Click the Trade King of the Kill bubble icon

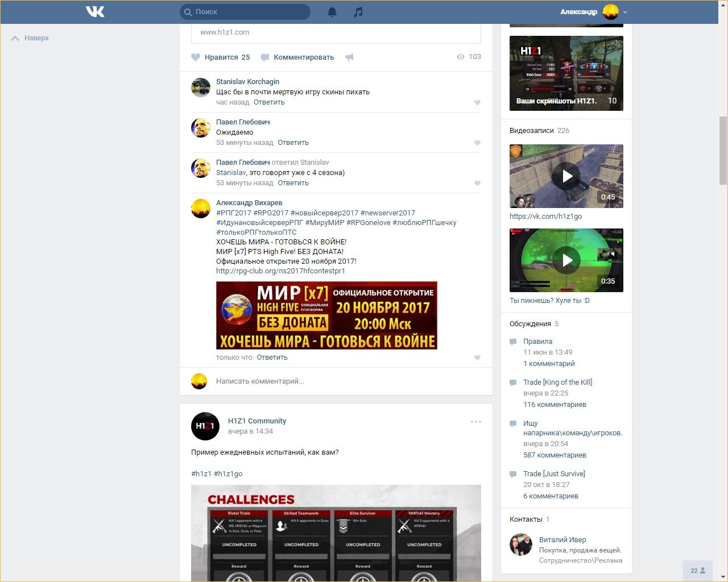[513, 383]
